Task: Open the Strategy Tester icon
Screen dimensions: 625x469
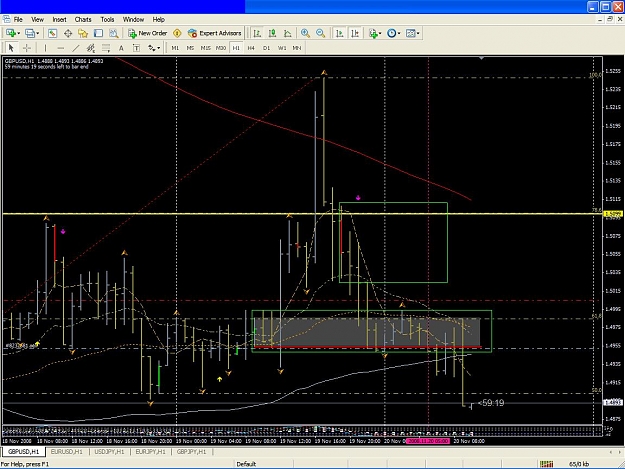Action: tap(114, 33)
